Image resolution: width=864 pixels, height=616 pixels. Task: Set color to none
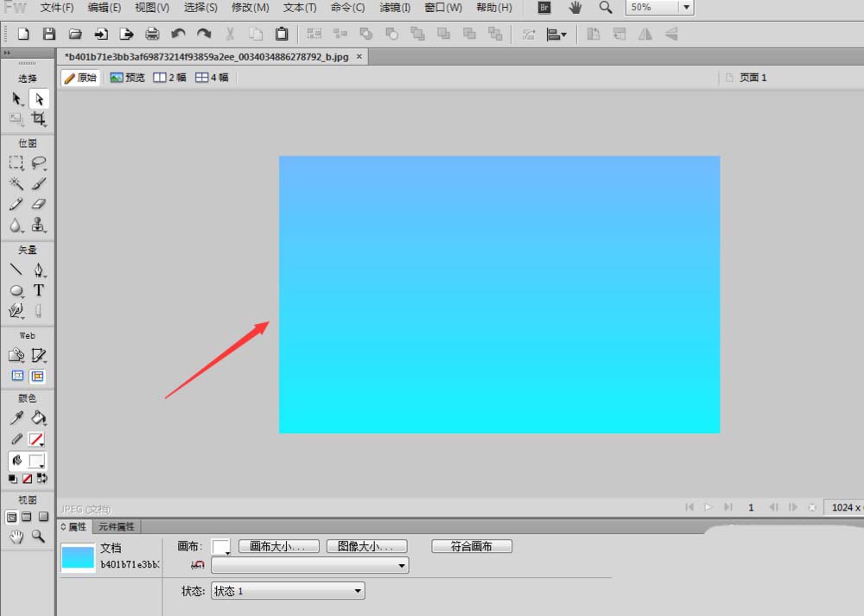tap(27, 479)
